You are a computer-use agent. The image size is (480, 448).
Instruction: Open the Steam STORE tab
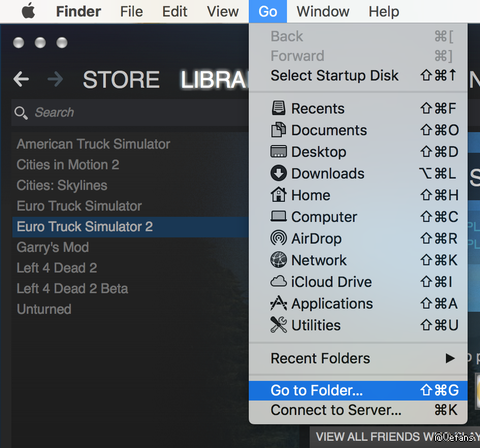(x=121, y=79)
